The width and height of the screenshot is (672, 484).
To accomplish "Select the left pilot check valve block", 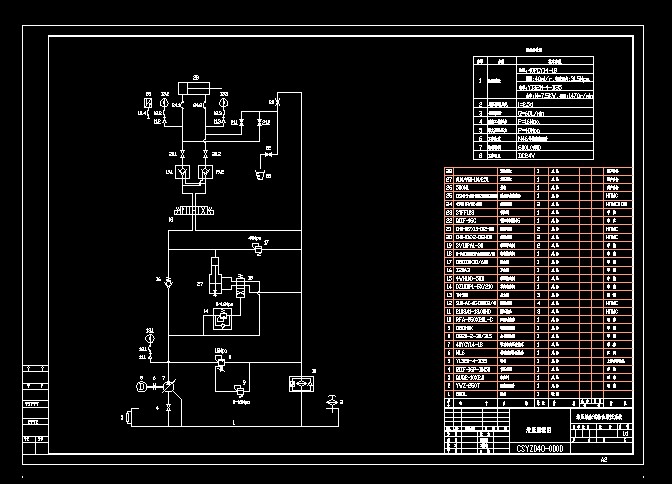I will tap(183, 172).
